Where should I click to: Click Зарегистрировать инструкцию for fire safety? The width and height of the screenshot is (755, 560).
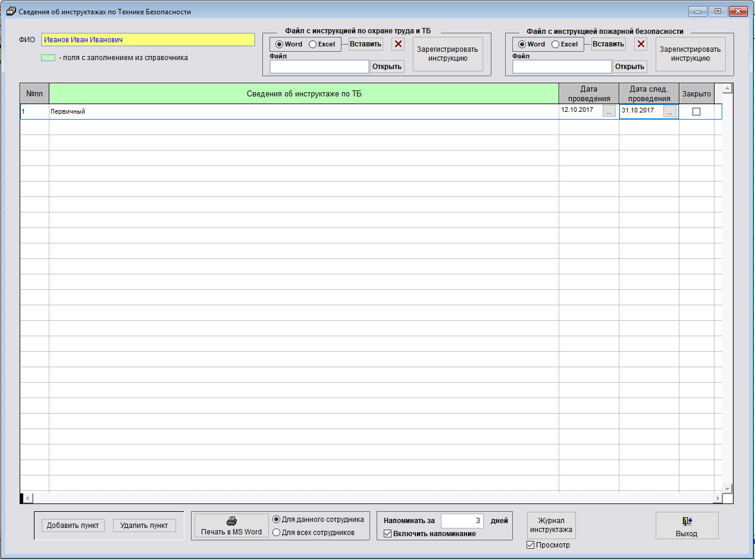pyautogui.click(x=690, y=54)
